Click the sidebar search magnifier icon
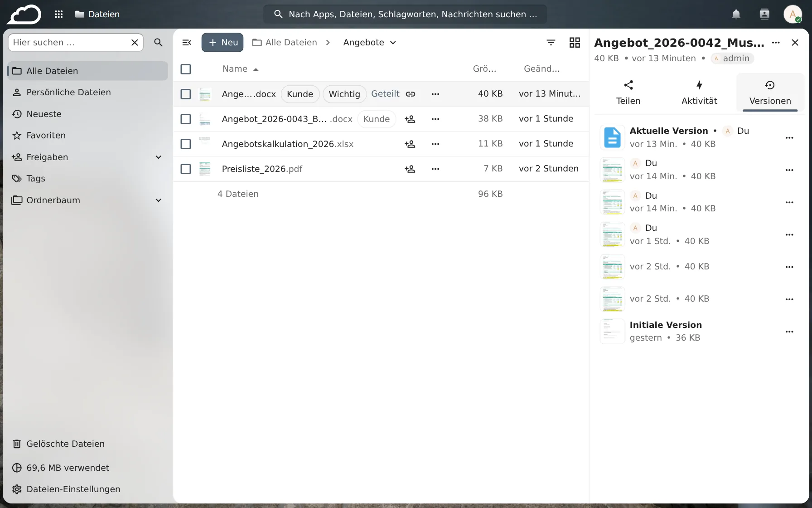The width and height of the screenshot is (812, 508). [158, 42]
